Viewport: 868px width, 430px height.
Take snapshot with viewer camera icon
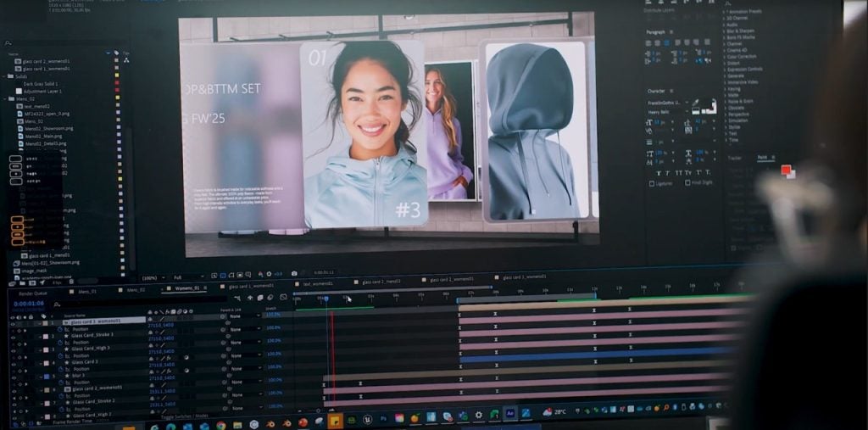click(294, 273)
